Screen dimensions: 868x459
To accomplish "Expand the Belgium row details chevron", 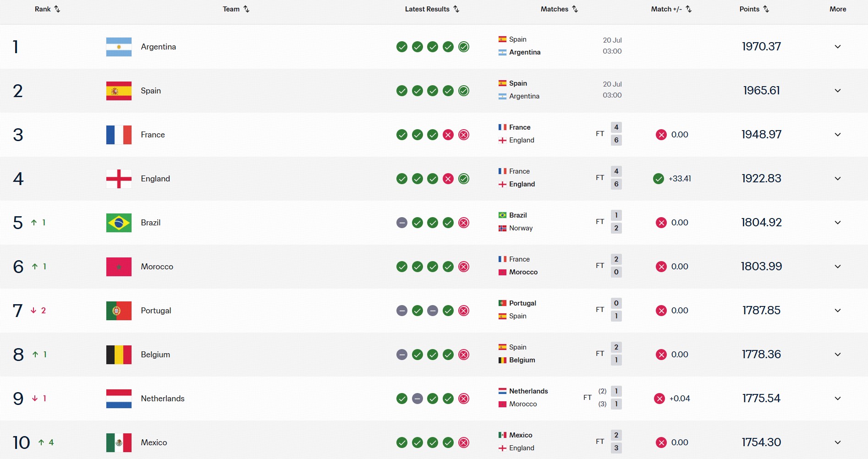I will [x=838, y=355].
